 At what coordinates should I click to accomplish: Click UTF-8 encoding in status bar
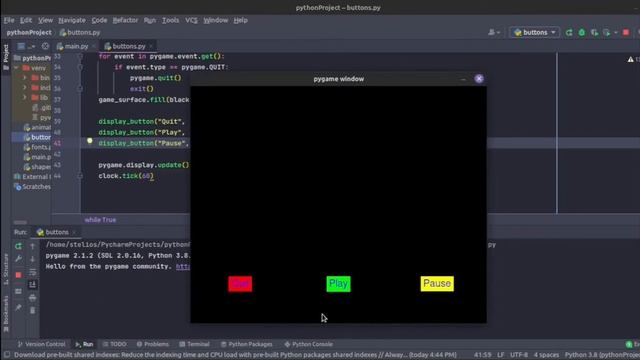point(519,355)
